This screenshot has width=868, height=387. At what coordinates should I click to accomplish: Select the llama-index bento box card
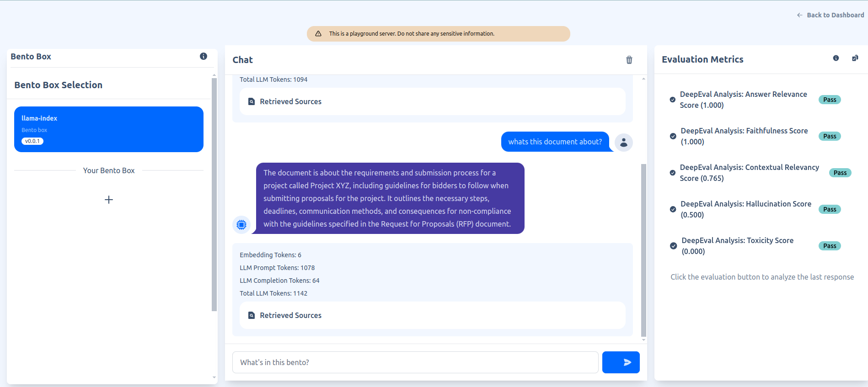tap(109, 129)
